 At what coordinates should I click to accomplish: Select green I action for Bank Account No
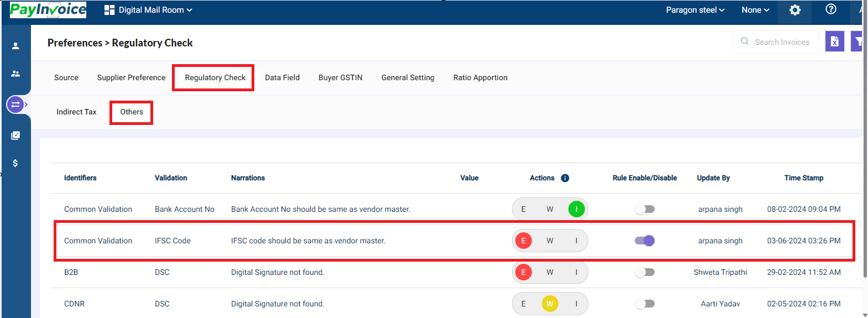coord(577,209)
